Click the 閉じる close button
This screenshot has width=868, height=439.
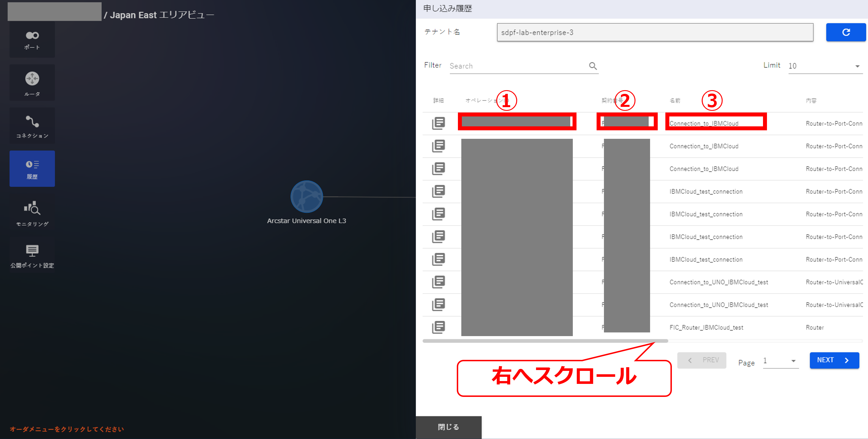click(x=448, y=427)
